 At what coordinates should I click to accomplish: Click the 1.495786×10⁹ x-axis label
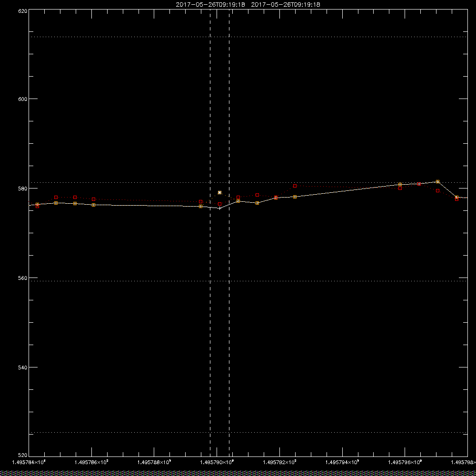(91, 462)
